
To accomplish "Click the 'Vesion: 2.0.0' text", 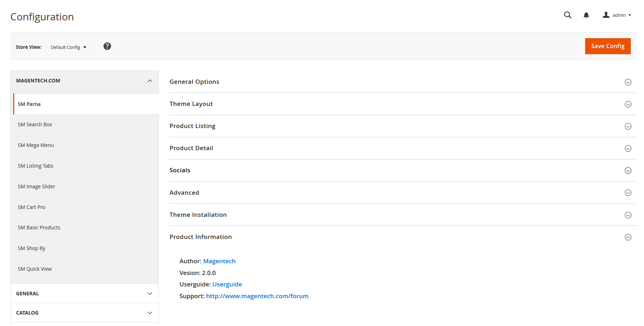I will coord(198,273).
